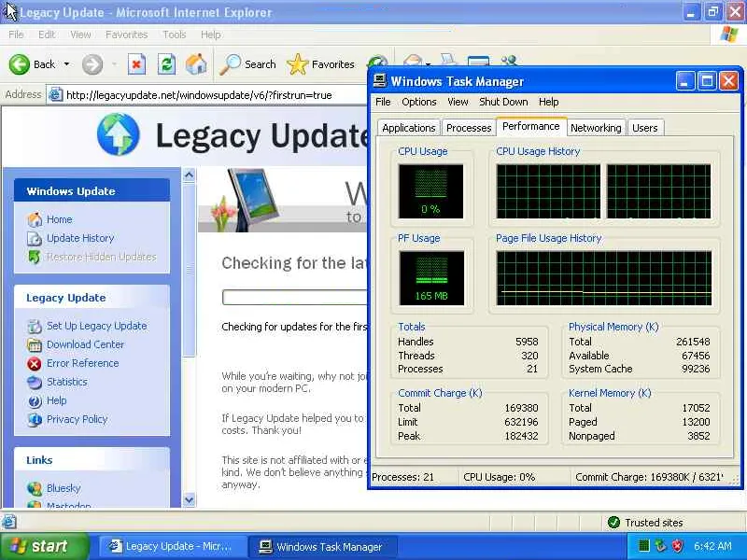747x560 pixels.
Task: Click the sidebar scrollbar up arrow
Action: click(190, 175)
